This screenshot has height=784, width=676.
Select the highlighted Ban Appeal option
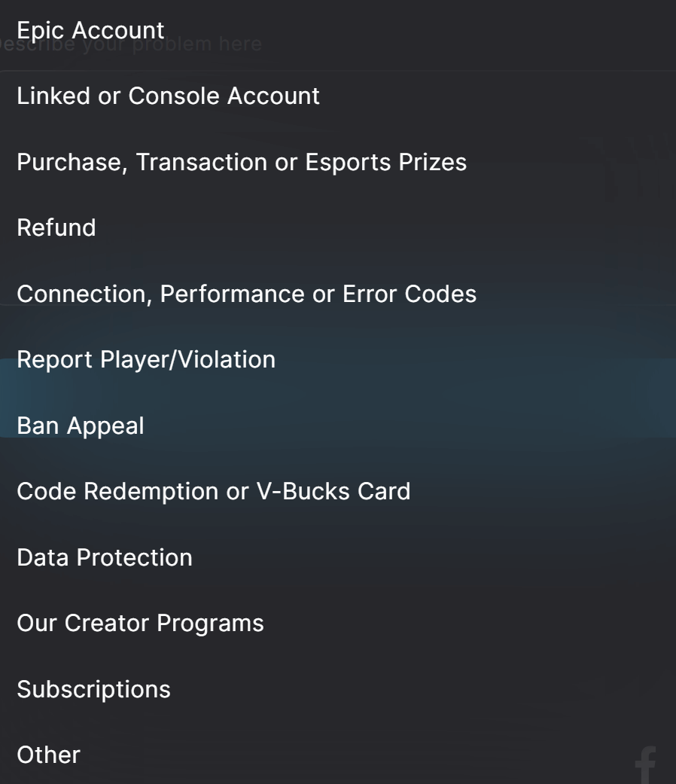(79, 425)
